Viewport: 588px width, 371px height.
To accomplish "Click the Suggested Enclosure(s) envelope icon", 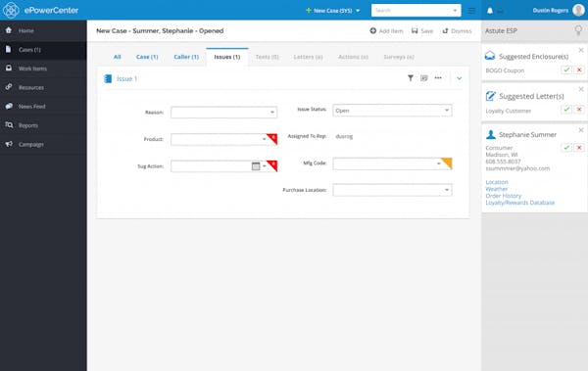I will (490, 56).
